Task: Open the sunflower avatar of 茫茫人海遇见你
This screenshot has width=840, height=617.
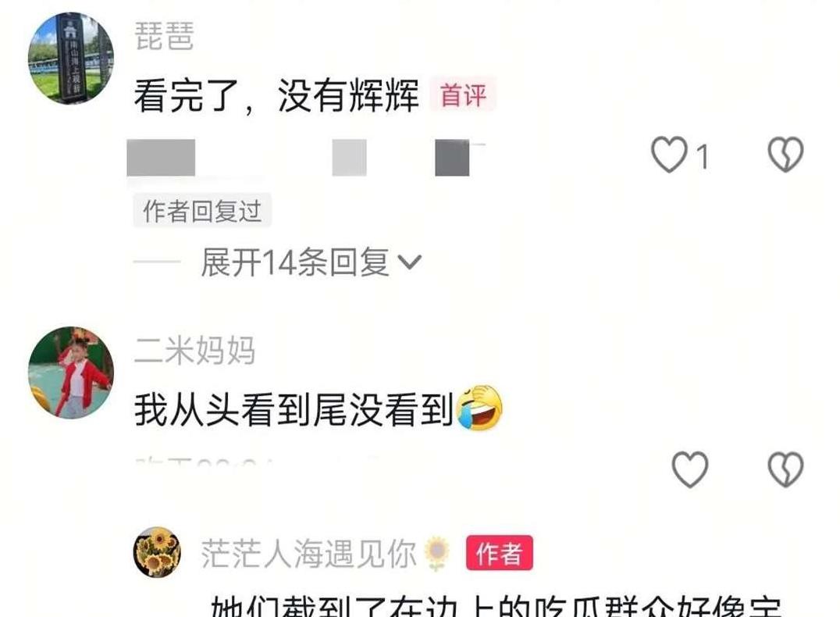Action: click(157, 552)
